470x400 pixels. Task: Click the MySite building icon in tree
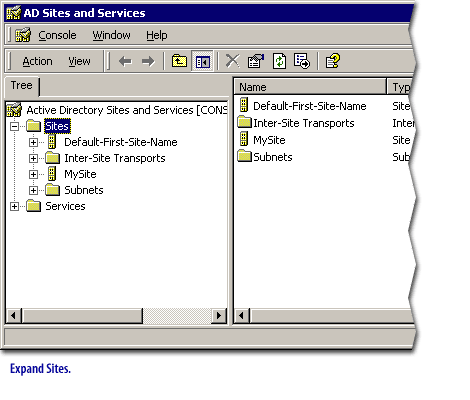[x=52, y=174]
